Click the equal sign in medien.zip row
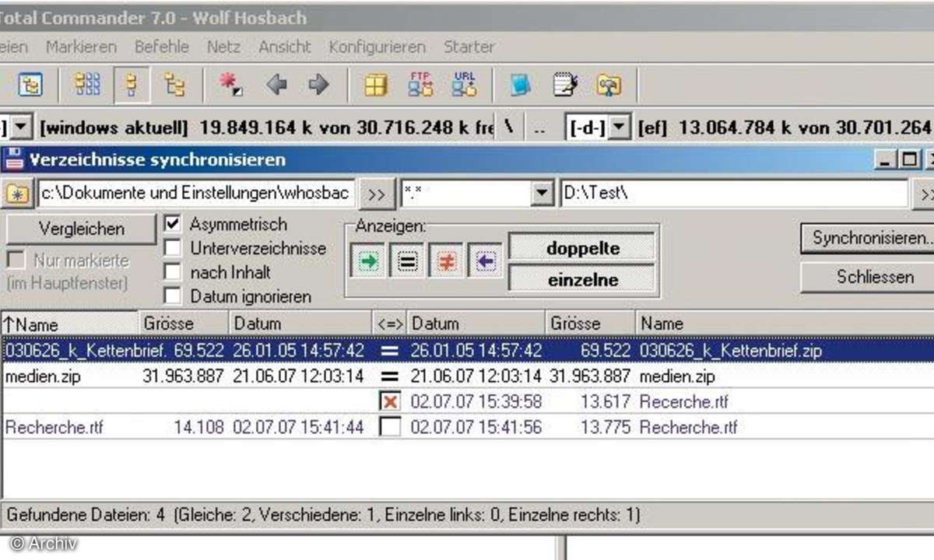 [390, 376]
